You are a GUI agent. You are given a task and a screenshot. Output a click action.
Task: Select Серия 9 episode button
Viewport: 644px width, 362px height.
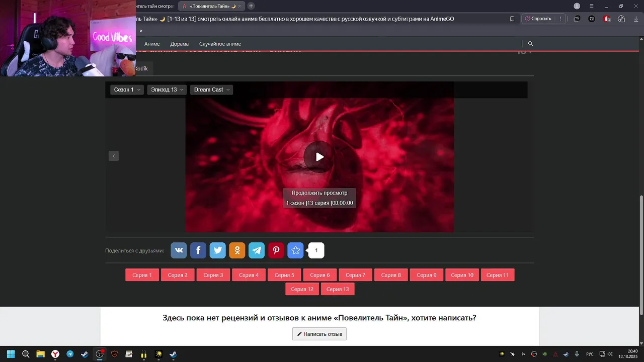click(x=427, y=275)
